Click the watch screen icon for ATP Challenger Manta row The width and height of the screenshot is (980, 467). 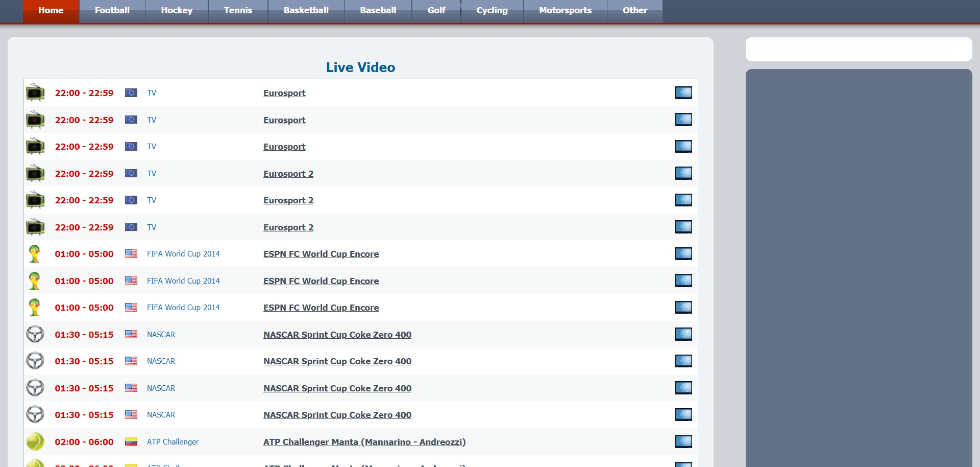(683, 441)
